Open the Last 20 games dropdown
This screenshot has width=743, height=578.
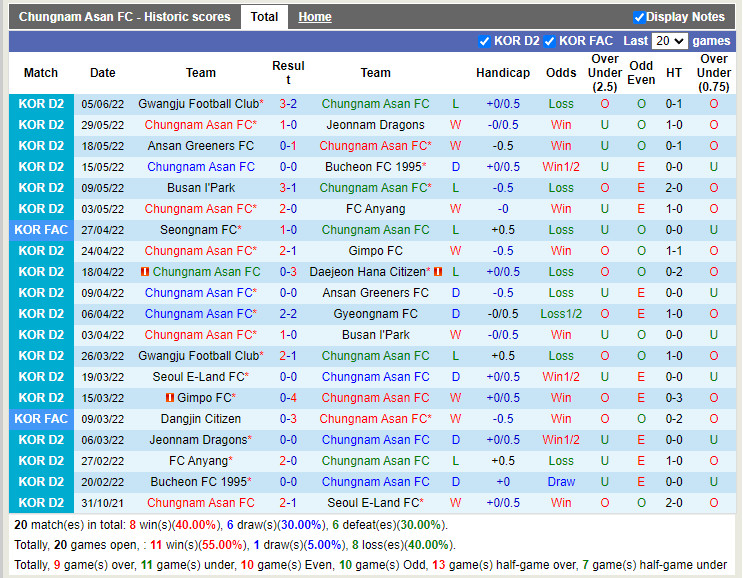[x=668, y=41]
